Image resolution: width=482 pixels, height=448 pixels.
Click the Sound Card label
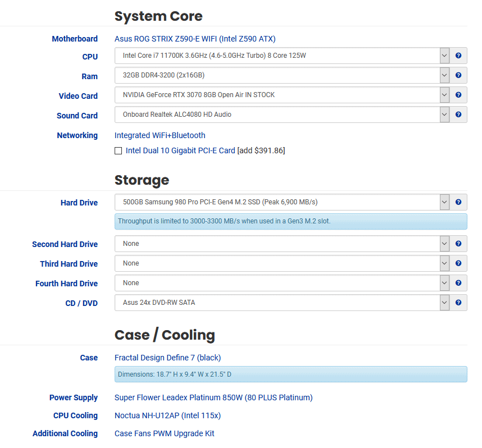point(77,116)
